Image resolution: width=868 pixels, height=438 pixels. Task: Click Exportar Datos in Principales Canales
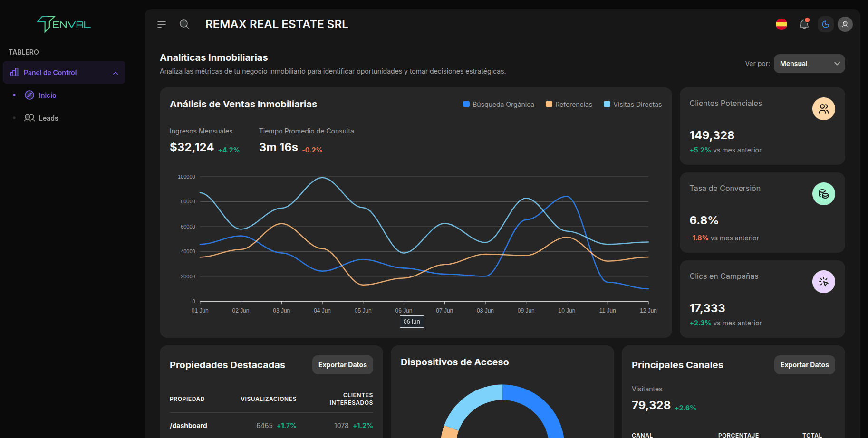tap(804, 364)
